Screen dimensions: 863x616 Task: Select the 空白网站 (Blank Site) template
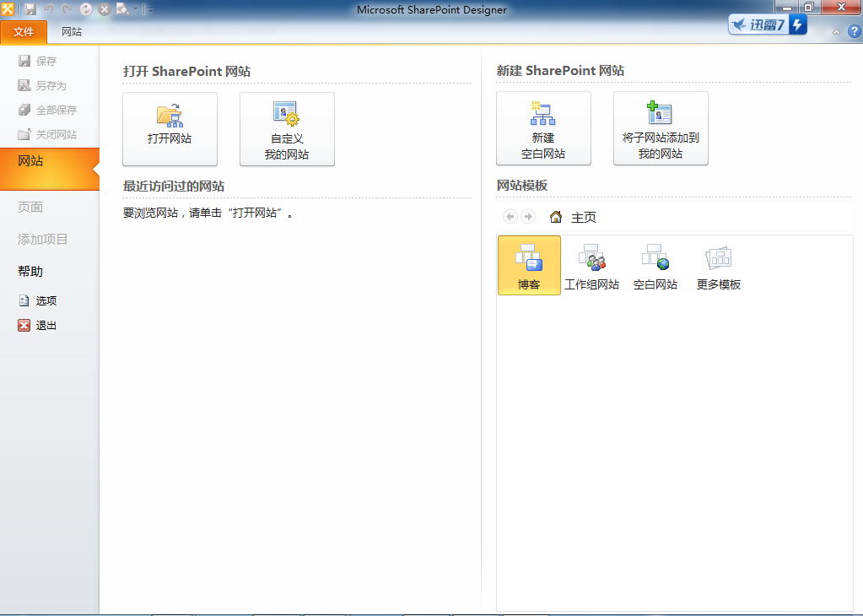coord(655,265)
